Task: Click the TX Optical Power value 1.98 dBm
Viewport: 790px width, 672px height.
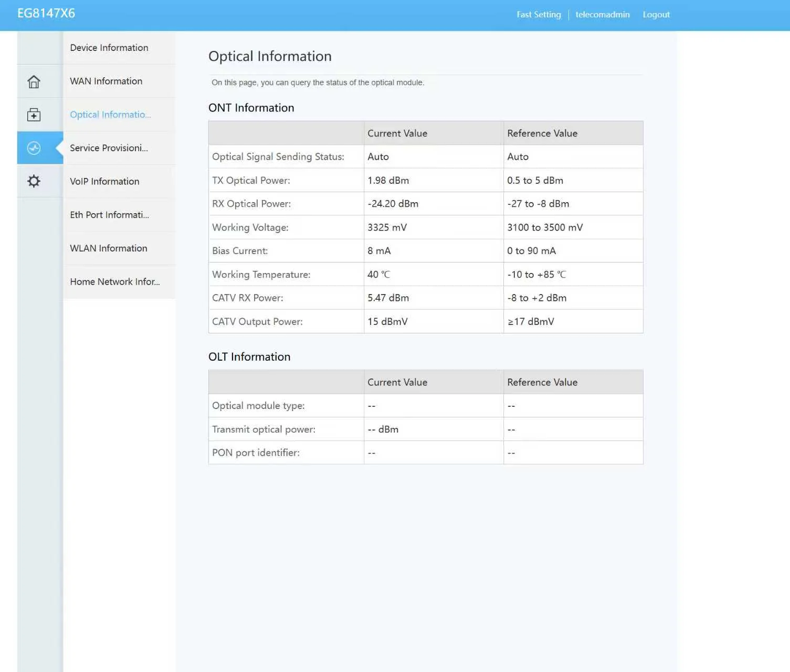Action: click(388, 181)
